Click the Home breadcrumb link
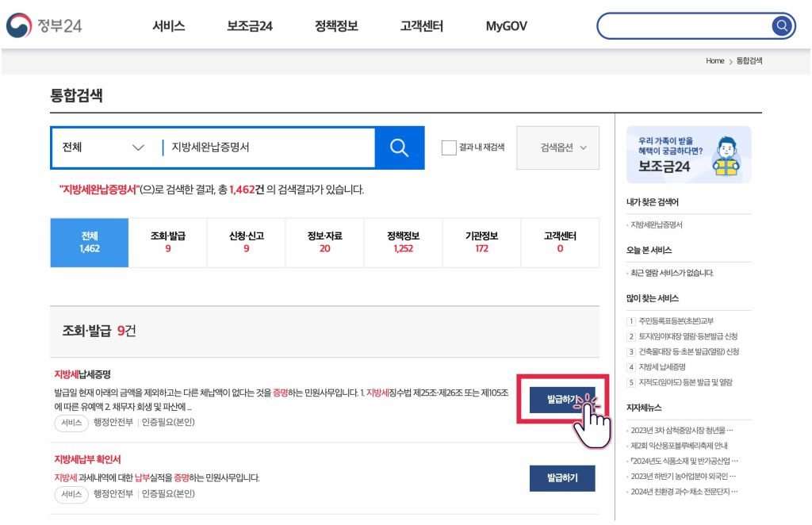Screen dimensions: 812x525 click(714, 61)
